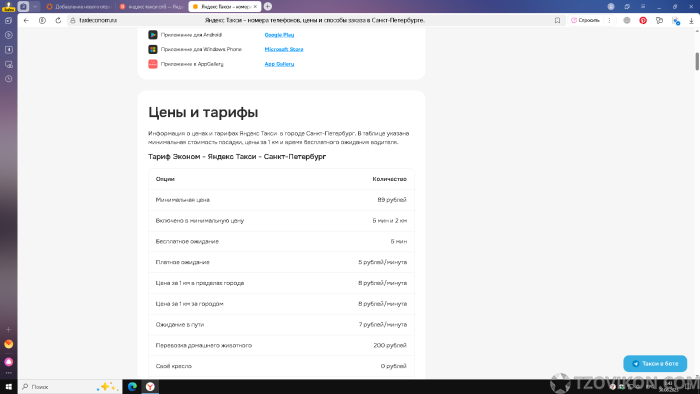Open the tab groups icon in the title bar
This screenshot has width=700, height=394.
pos(24,6)
